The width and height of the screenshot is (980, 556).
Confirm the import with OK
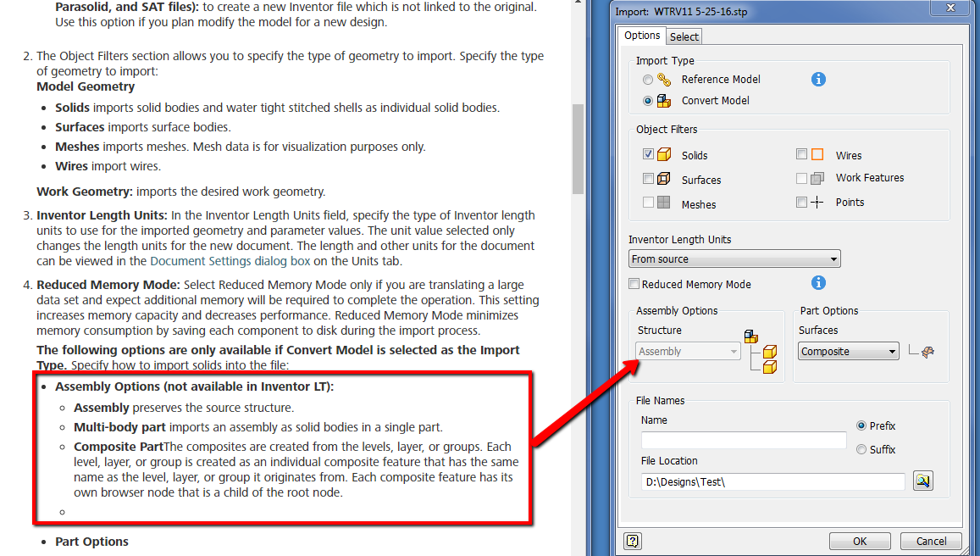click(859, 541)
